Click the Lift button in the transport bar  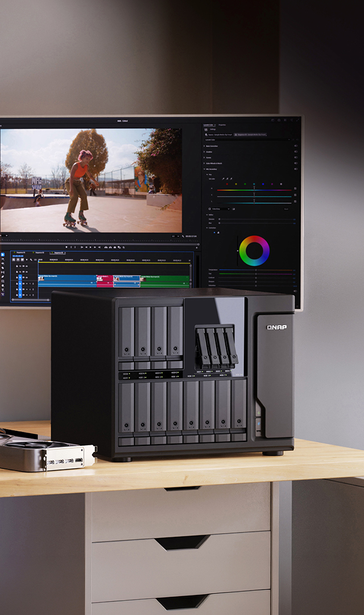[x=106, y=247]
